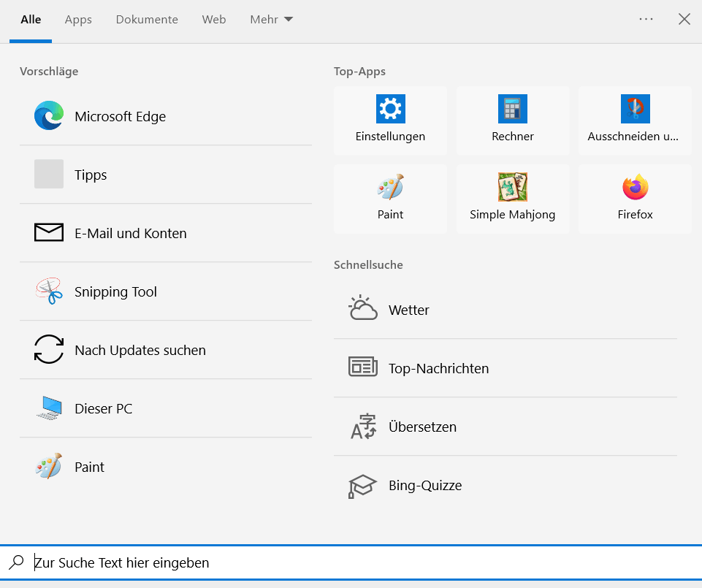The height and width of the screenshot is (588, 702).
Task: Click the magnifier icon in search bar
Action: click(x=17, y=562)
